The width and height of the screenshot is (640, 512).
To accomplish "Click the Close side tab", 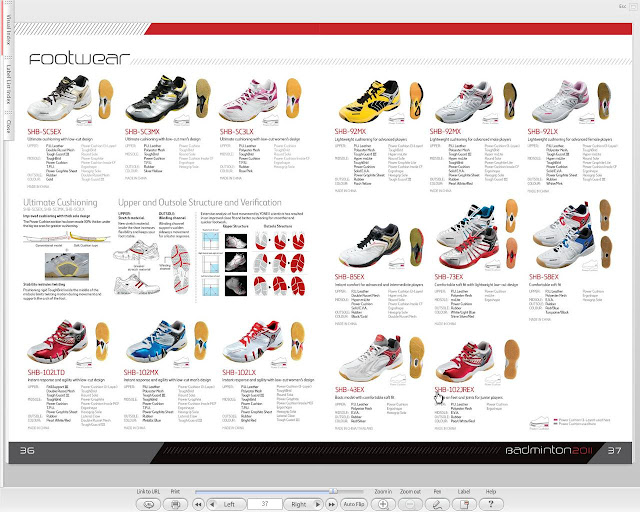I will coord(8,127).
